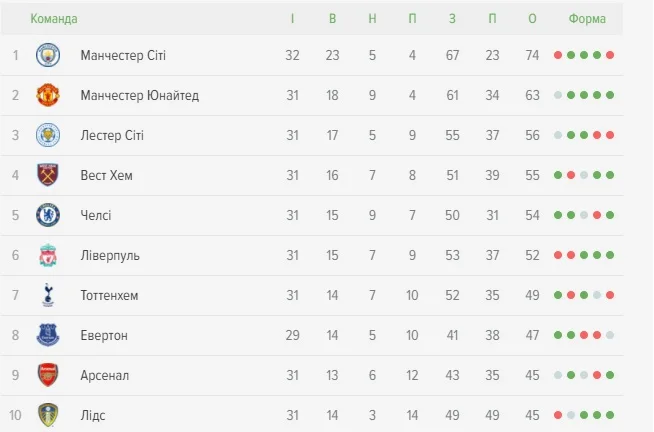This screenshot has height=432, width=654.
Task: Click the Manchester City club crest
Action: click(48, 55)
